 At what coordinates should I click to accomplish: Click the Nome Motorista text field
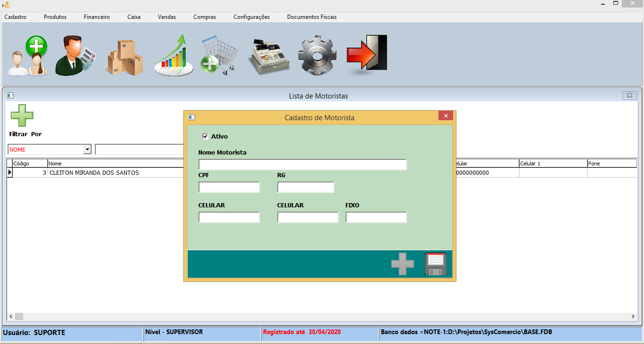tap(302, 164)
